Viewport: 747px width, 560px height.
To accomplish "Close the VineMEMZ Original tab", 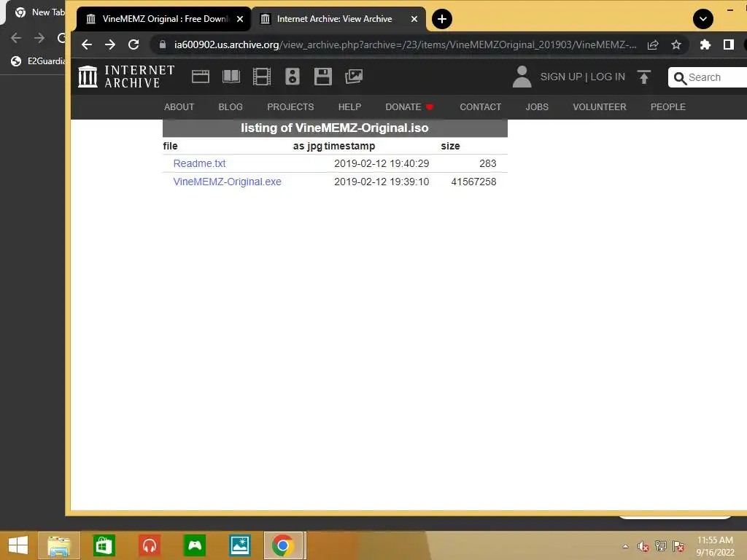I will tap(240, 19).
